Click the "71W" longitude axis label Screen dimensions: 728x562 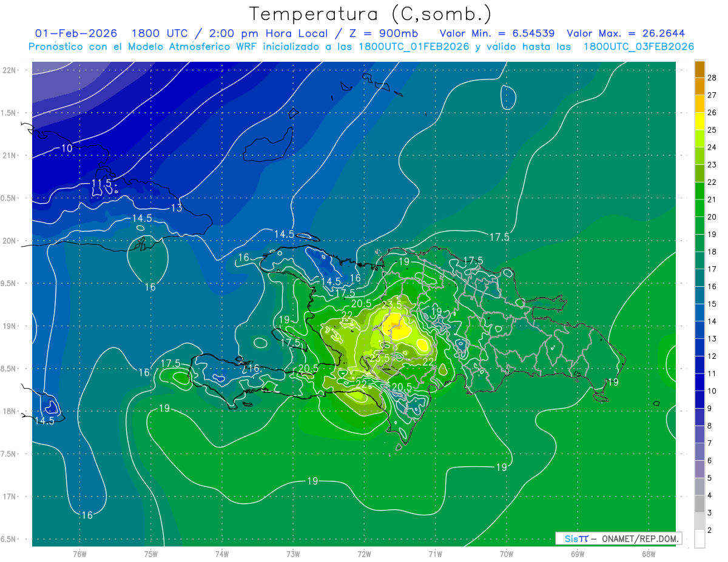point(435,554)
